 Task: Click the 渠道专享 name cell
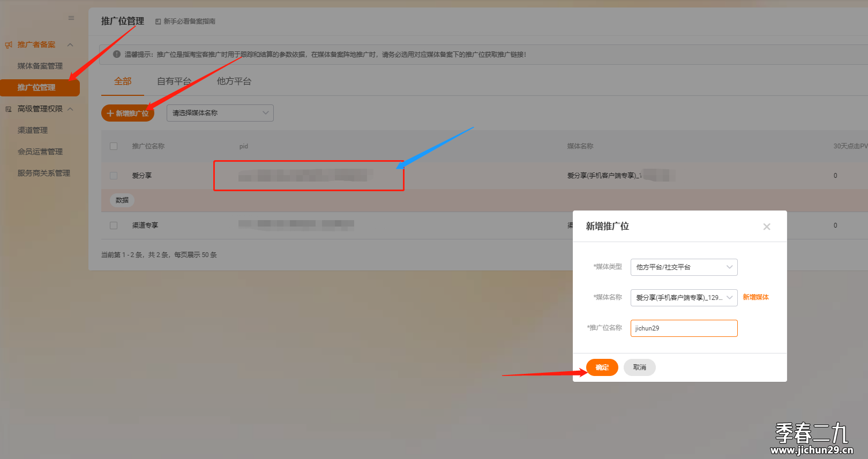click(145, 225)
